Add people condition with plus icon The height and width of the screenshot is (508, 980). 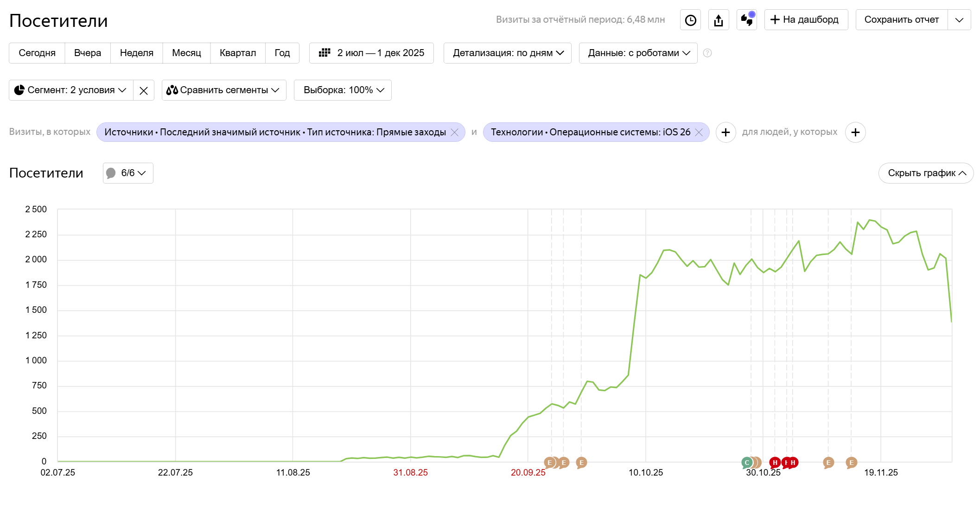click(x=855, y=133)
